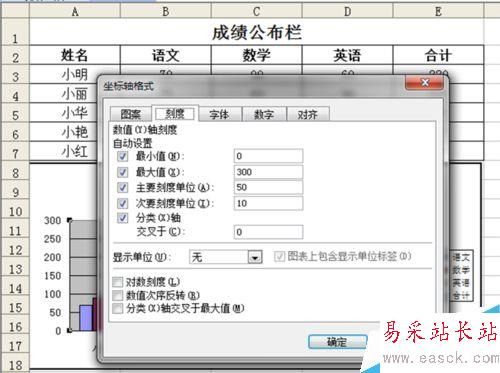Open the 字体 tab
Screen dimensions: 500x373
(x=219, y=114)
